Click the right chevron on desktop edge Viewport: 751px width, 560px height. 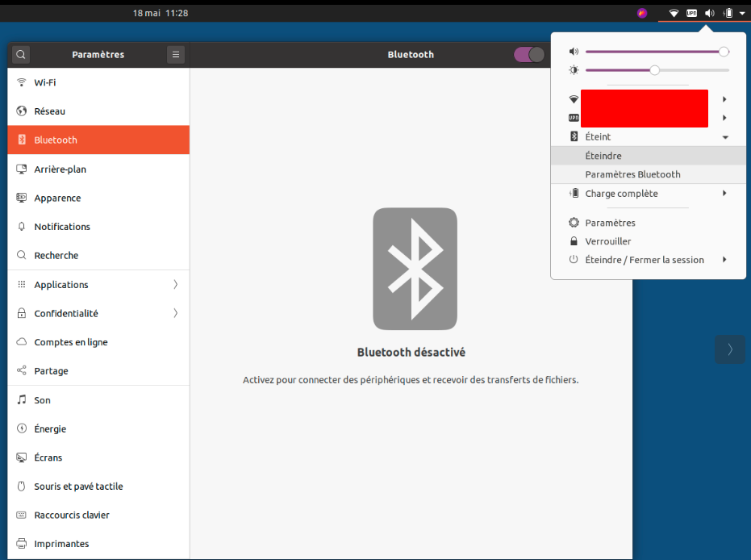tap(730, 349)
